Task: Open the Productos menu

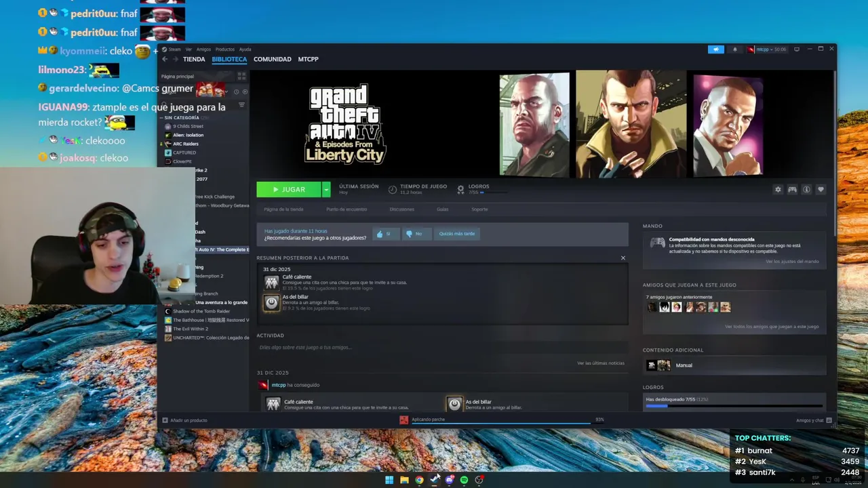Action: coord(224,49)
